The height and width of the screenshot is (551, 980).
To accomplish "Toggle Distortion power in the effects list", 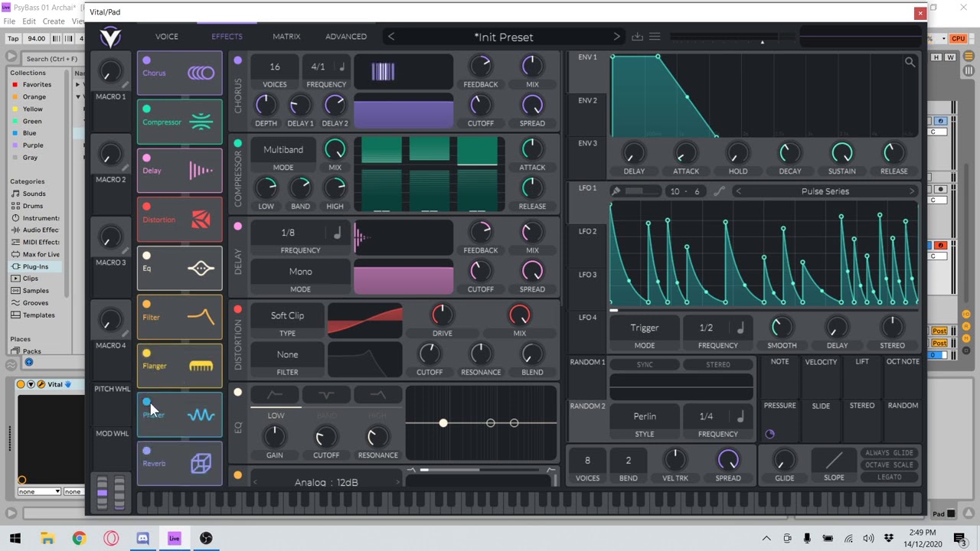I will 146,207.
